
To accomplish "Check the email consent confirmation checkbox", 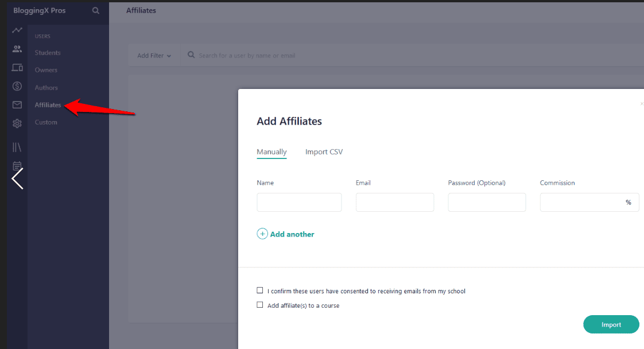I will [259, 290].
